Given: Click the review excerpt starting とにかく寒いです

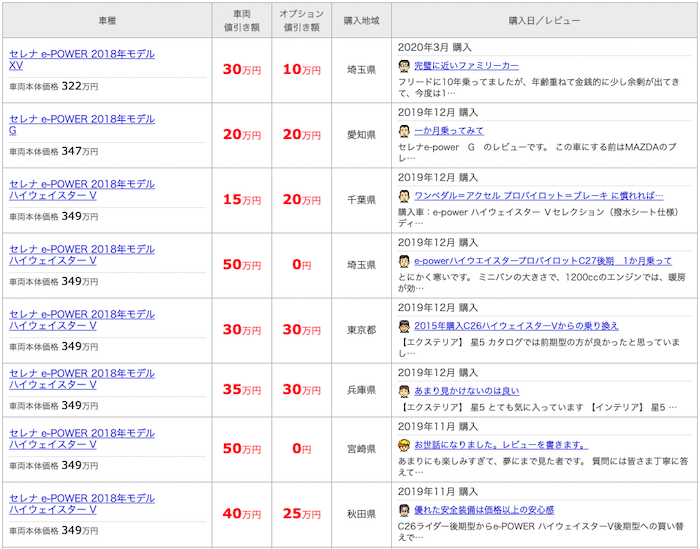Looking at the screenshot, I should (542, 283).
